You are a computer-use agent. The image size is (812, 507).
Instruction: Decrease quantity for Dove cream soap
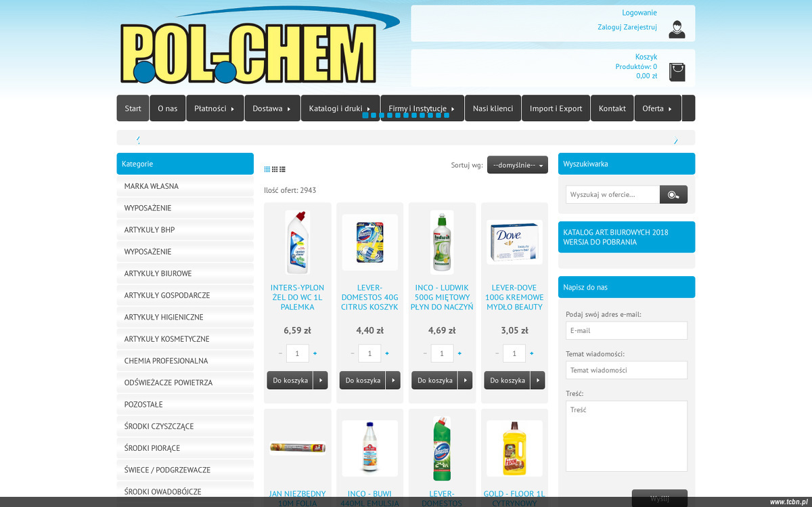[x=497, y=353]
